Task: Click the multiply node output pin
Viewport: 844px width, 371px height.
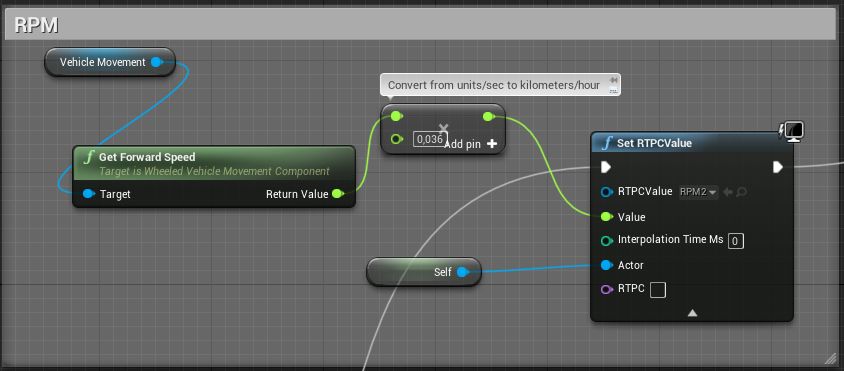Action: tap(488, 116)
